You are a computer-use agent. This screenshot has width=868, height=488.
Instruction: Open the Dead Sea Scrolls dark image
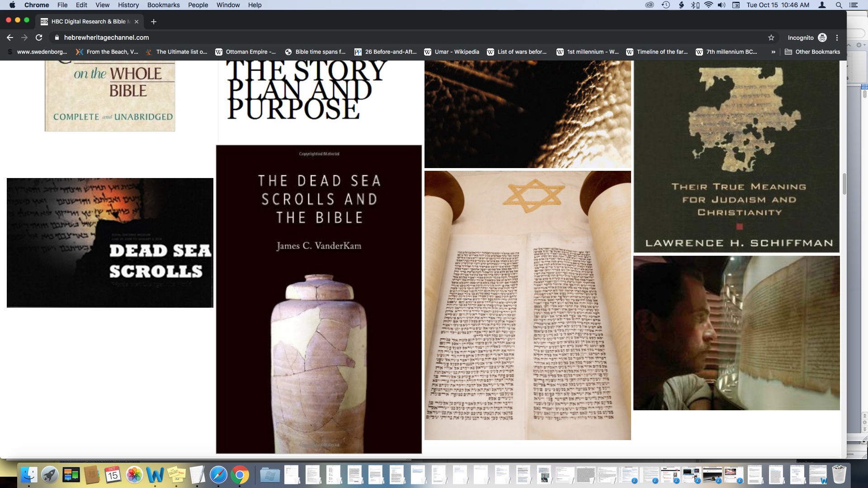[x=110, y=243]
